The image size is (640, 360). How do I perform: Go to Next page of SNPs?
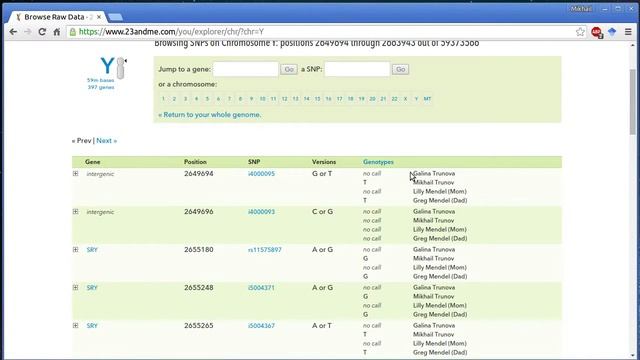point(107,140)
